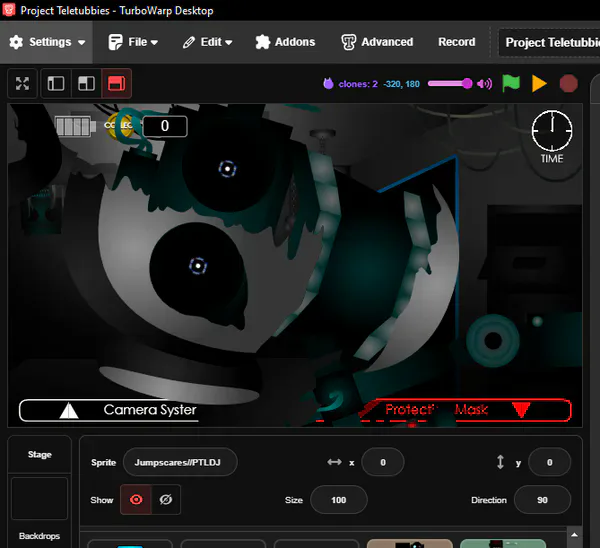Click the orange pause/resume play button
The height and width of the screenshot is (548, 600).
[539, 83]
